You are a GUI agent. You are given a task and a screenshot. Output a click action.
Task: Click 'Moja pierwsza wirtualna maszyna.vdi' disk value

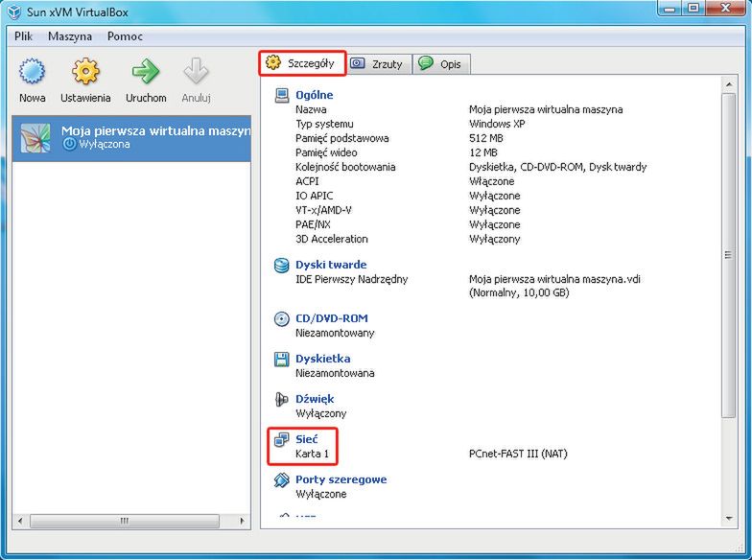(554, 279)
